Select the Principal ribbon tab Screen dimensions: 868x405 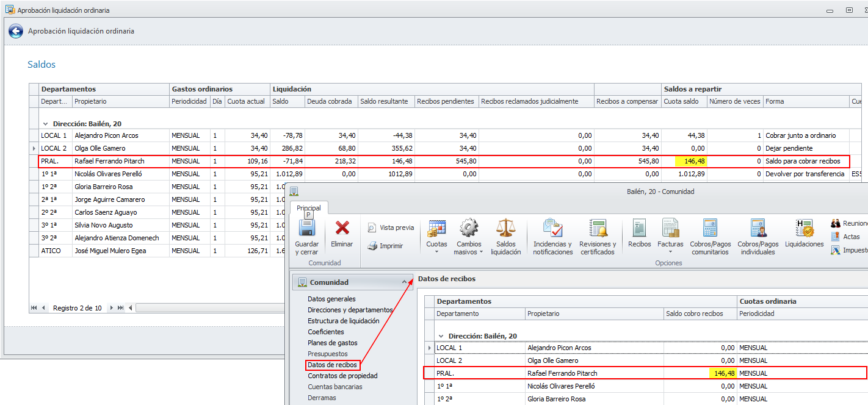309,208
